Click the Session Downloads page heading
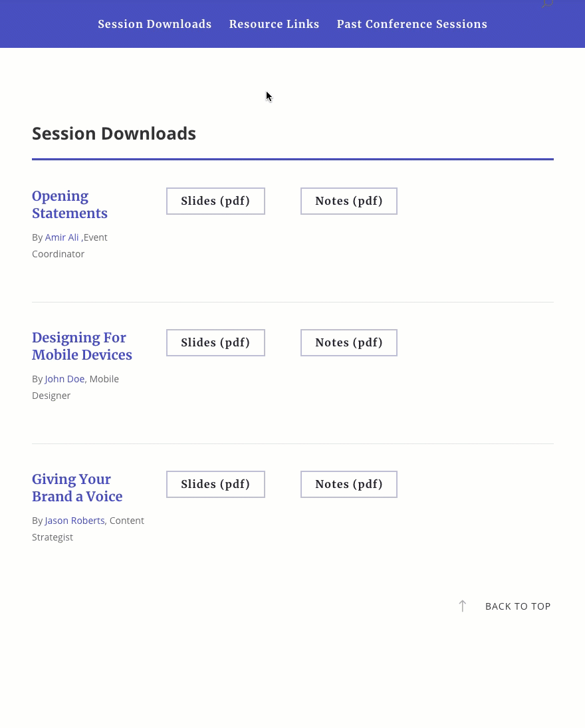 point(114,133)
